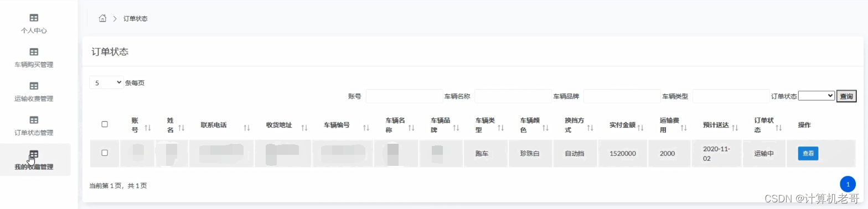
Task: Focus the 车辆品牌 search input field
Action: point(622,96)
